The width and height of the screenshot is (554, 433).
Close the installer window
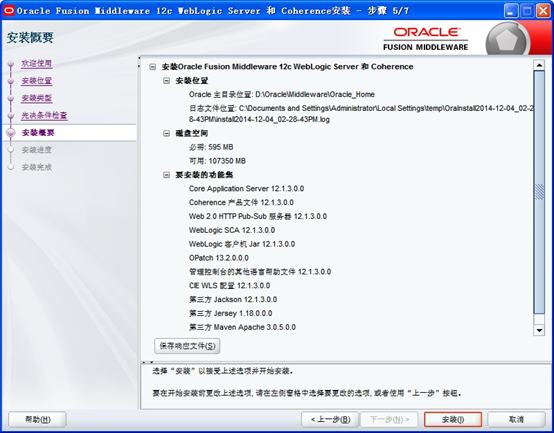click(543, 11)
